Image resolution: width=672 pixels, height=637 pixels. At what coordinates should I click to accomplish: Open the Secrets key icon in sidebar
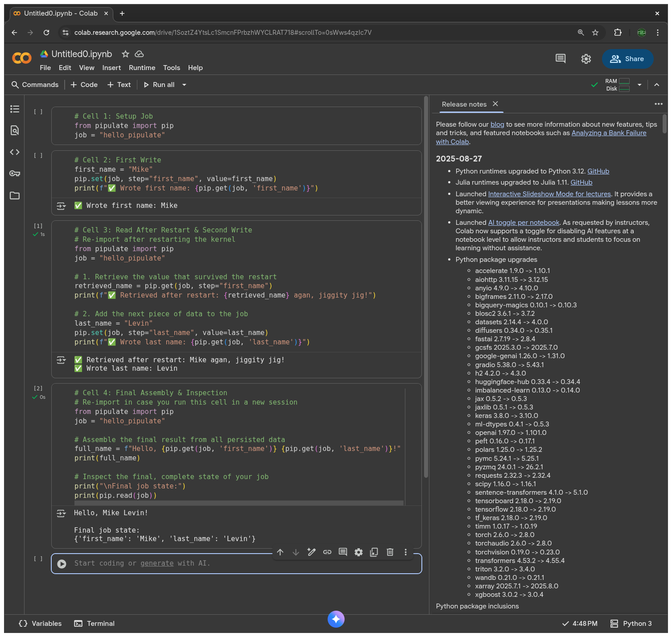(15, 174)
